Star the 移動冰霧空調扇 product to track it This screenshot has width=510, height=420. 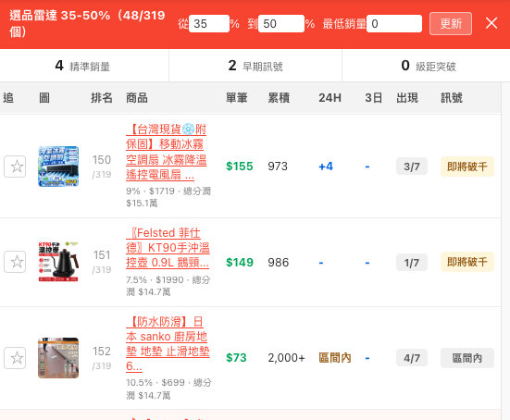(15, 167)
